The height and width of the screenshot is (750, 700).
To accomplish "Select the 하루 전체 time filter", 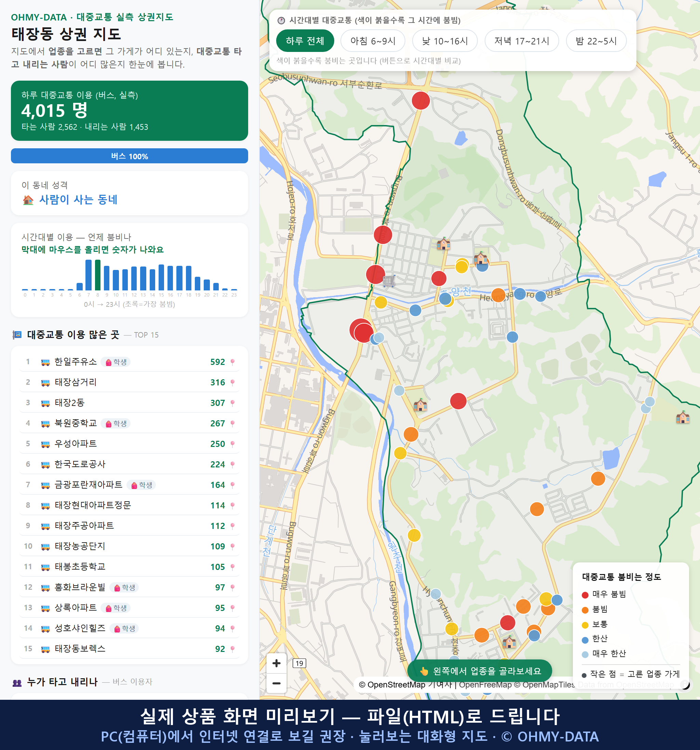I will (305, 41).
